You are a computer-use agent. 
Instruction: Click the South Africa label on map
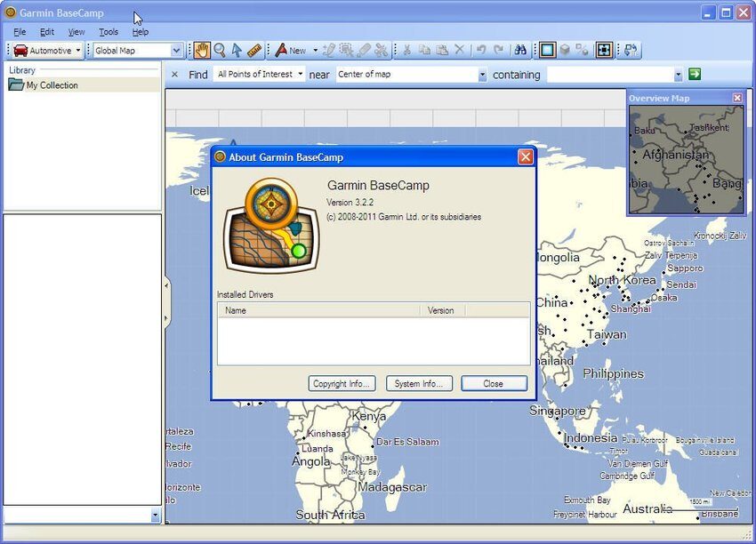[x=330, y=515]
